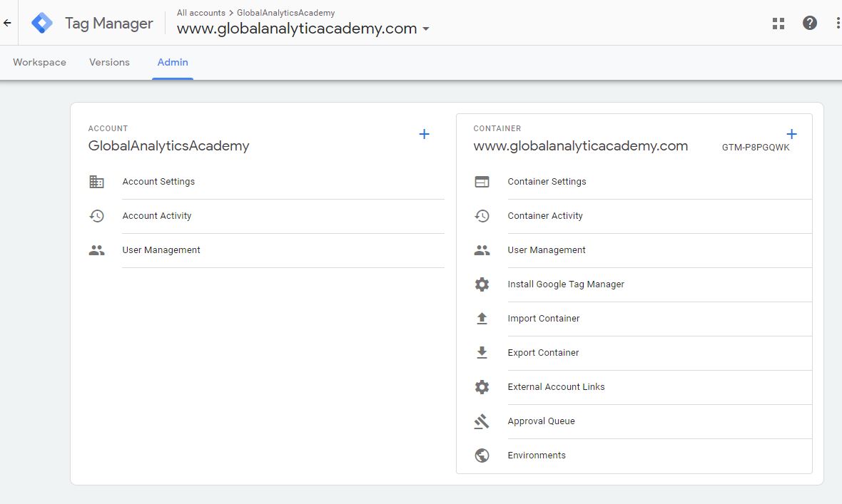Click the GTM-P8PGQWK container ID

coord(756,148)
